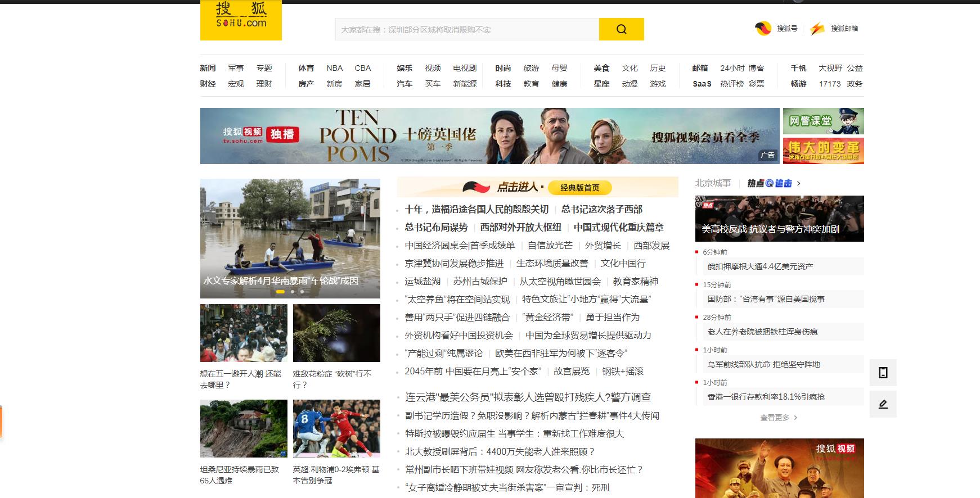Image resolution: width=980 pixels, height=498 pixels.
Task: Open 乌军前线部队抗命 拒绝坚守阵地
Action: coord(763,364)
